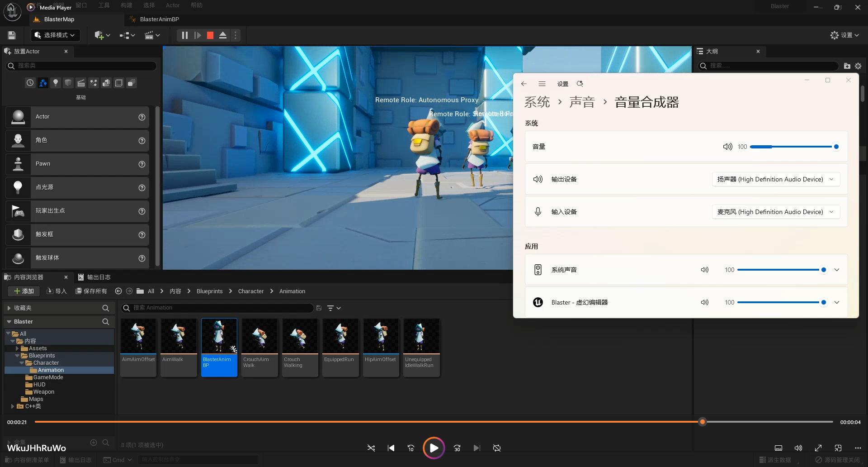This screenshot has width=868, height=467.
Task: Select the Cinematic category clapper icon
Action: pos(81,83)
